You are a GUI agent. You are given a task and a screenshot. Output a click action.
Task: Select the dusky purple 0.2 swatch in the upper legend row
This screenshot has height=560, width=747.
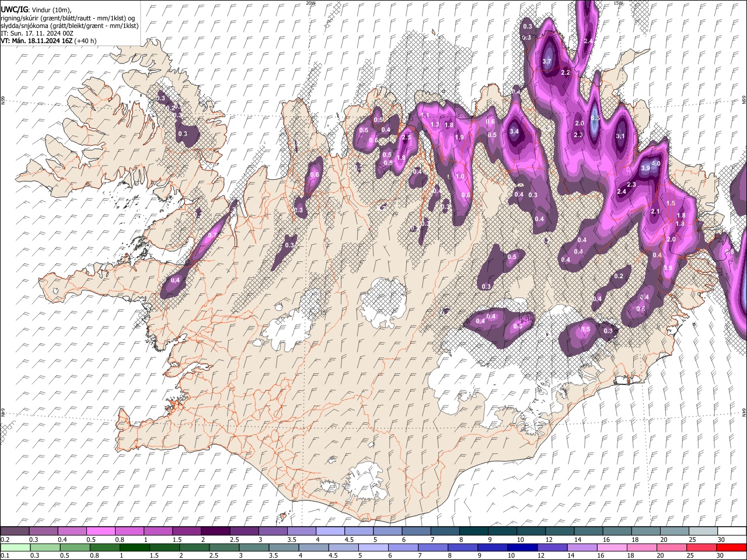tap(15, 531)
